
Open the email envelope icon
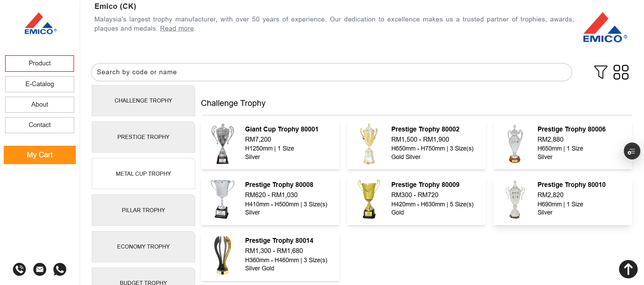click(40, 269)
